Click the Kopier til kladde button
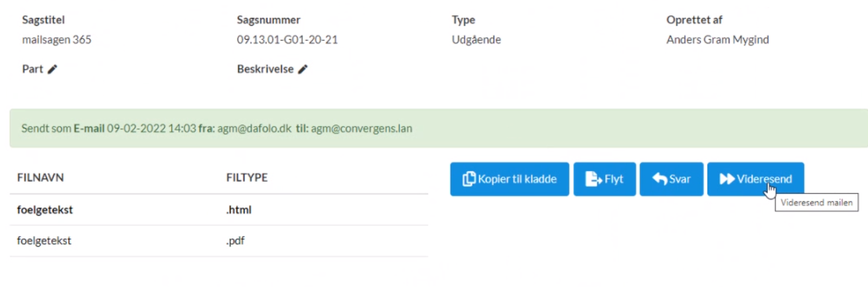The height and width of the screenshot is (287, 868). tap(510, 180)
